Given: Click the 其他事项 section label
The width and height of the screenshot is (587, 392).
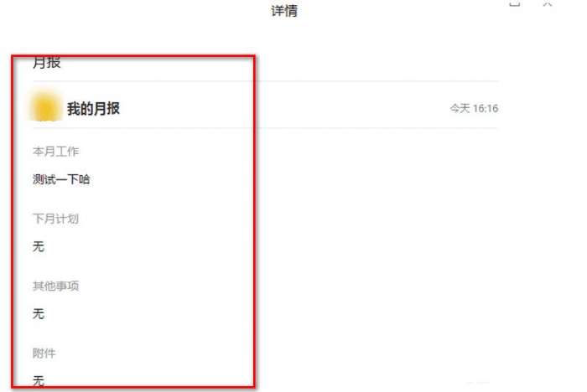Looking at the screenshot, I should [56, 286].
